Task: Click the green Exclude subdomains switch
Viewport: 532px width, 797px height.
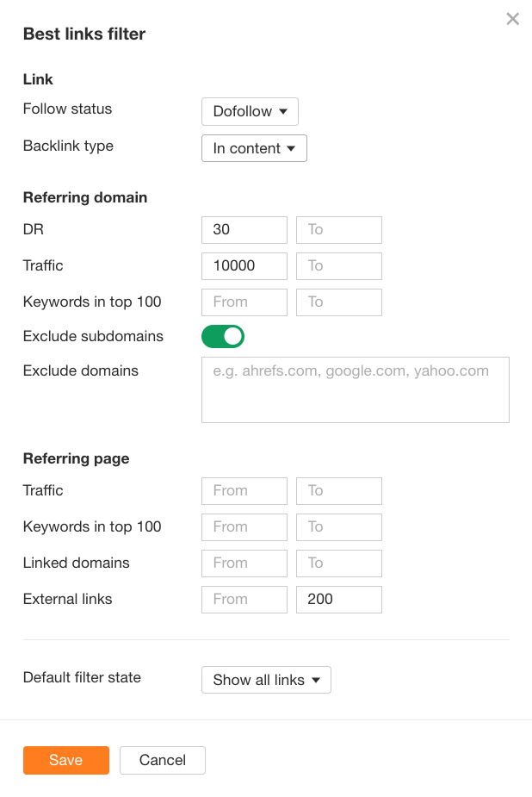Action: [x=222, y=336]
